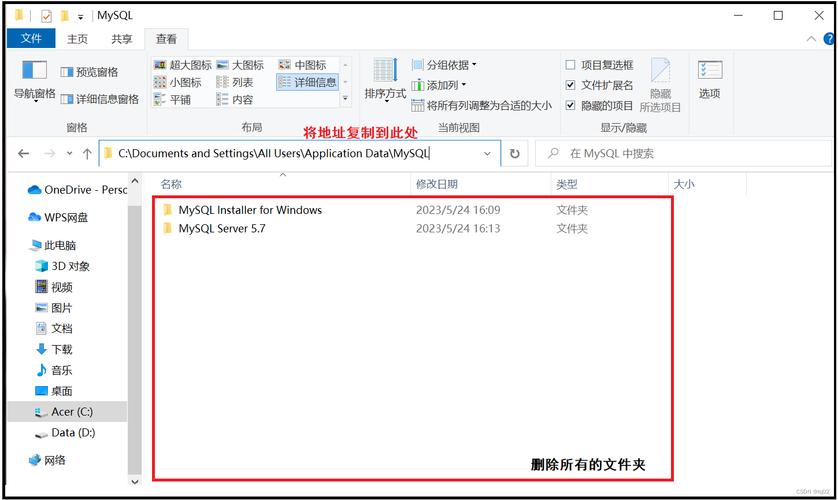Open Desktop (桌面) in sidebar
The height and width of the screenshot is (500, 838).
tap(53, 391)
